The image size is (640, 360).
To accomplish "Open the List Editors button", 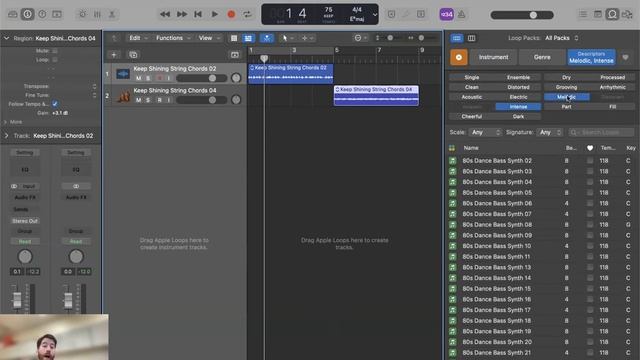I will coord(583,14).
